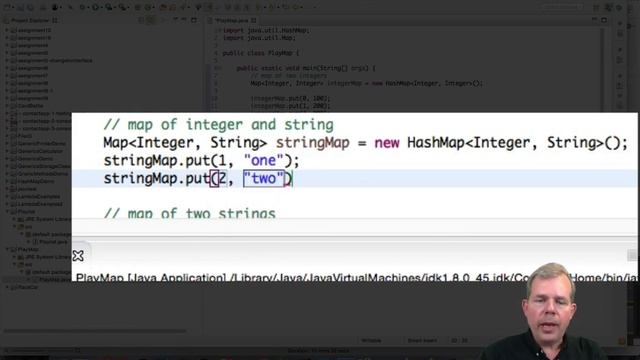Click the stringMap variable in the Map declaration
Image resolution: width=640 pixels, height=360 pixels.
tap(313, 142)
